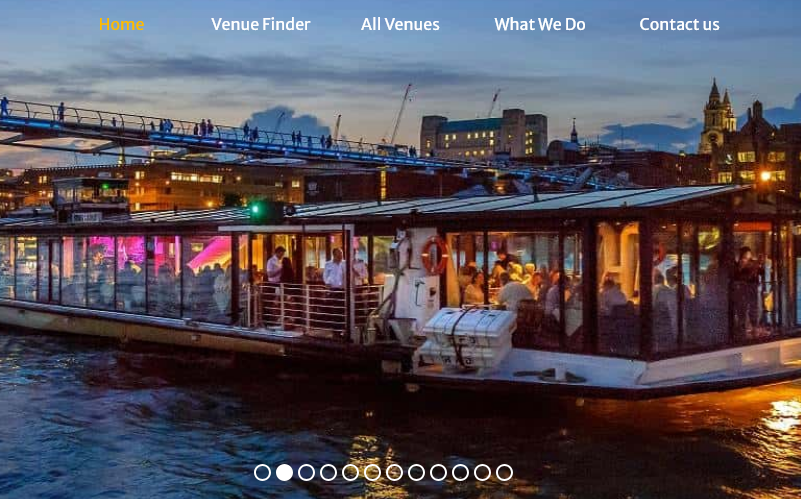Click the orange lifebuoy ring on the boat
This screenshot has width=801, height=499.
[x=435, y=255]
